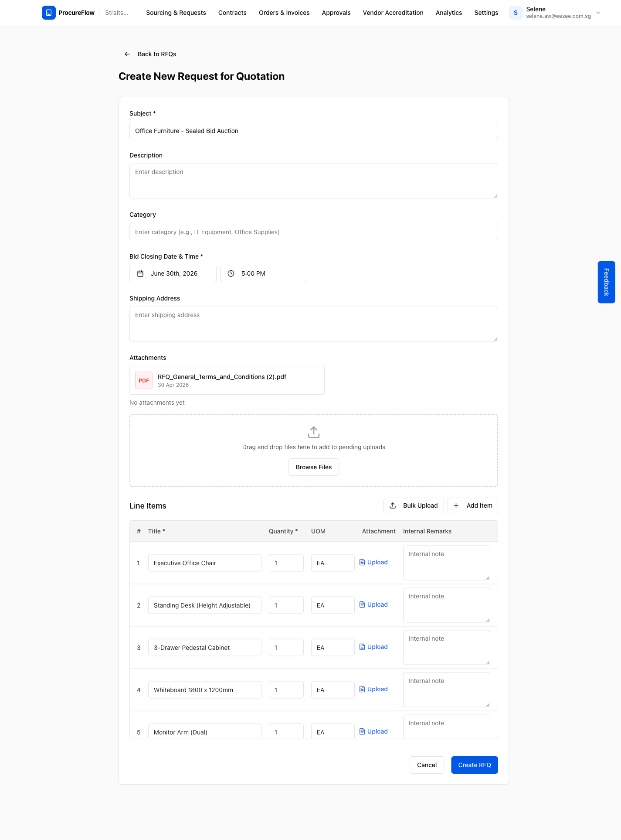Click the Subject input field
621x840 pixels.
pos(314,130)
